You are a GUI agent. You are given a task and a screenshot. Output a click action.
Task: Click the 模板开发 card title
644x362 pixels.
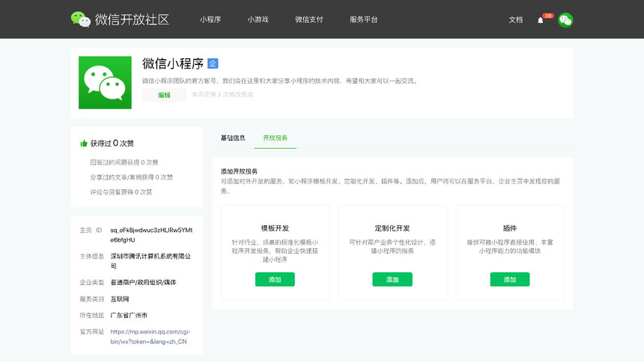[x=275, y=228]
